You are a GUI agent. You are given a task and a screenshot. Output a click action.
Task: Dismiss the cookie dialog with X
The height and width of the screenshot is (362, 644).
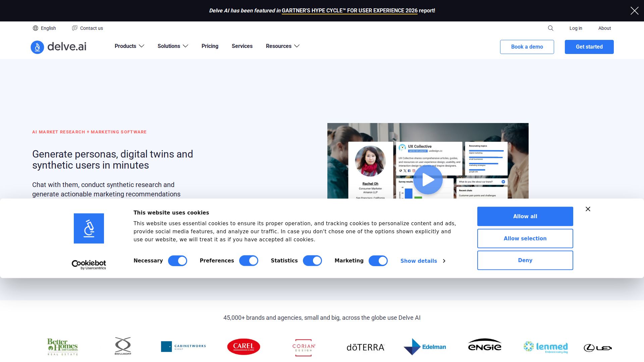(x=588, y=209)
